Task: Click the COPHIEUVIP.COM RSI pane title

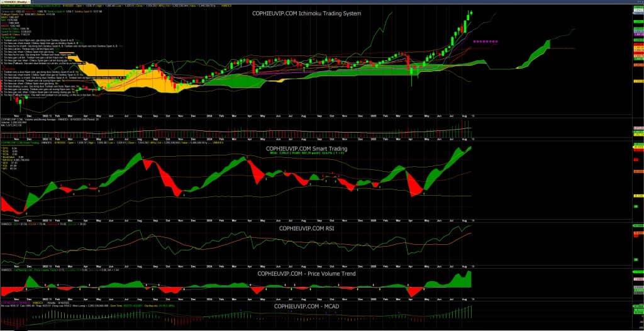Action: [306, 228]
